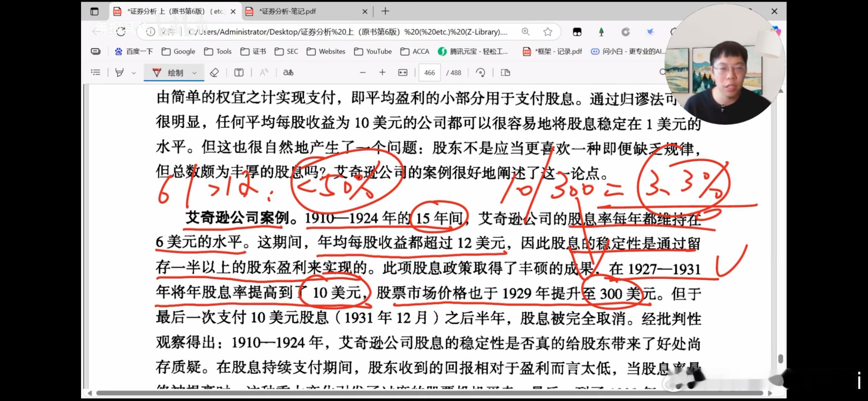The image size is (868, 401).
Task: Click the page number field showing 466
Action: [x=429, y=73]
